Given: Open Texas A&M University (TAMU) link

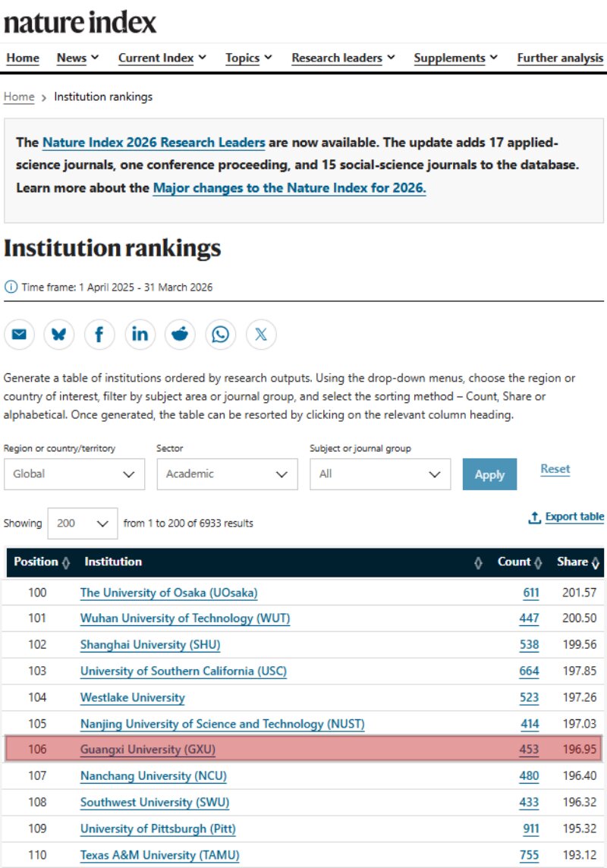Looking at the screenshot, I should tap(159, 855).
